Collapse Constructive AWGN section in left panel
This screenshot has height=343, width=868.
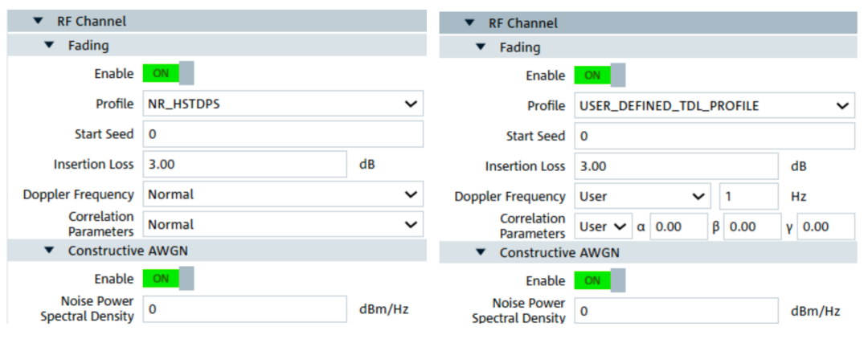click(49, 251)
